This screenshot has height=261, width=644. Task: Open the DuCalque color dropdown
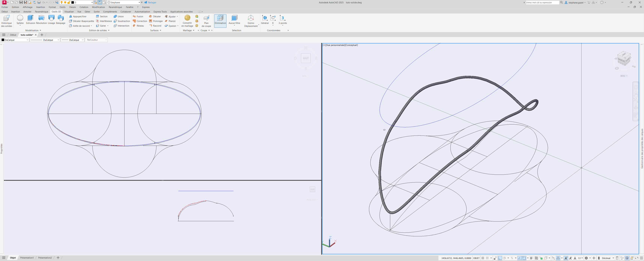15,40
